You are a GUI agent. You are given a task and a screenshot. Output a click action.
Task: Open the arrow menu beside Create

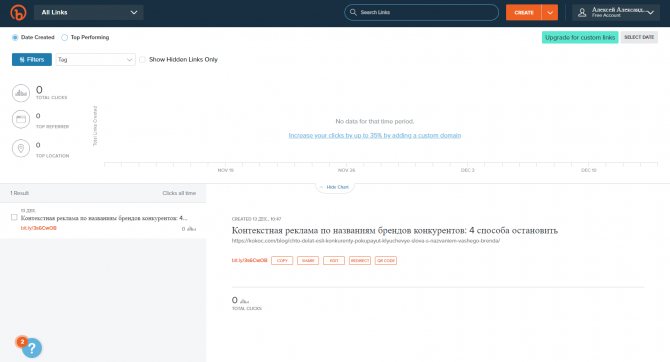point(550,12)
